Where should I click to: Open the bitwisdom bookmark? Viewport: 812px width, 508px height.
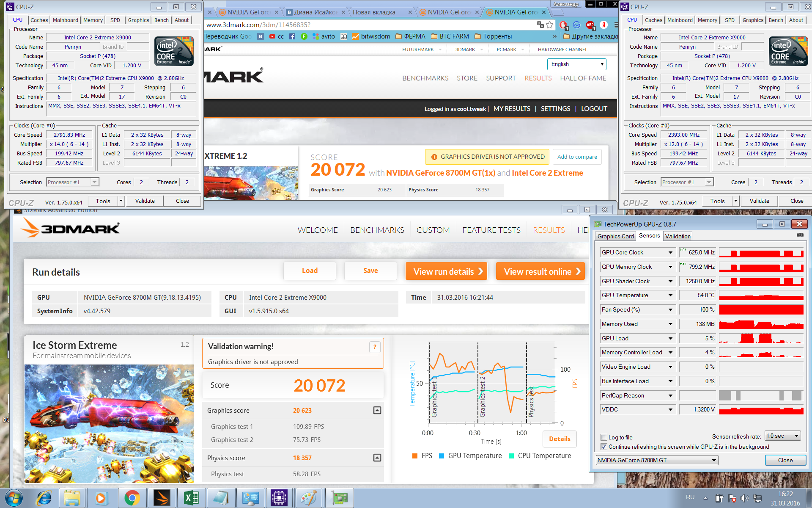click(371, 36)
